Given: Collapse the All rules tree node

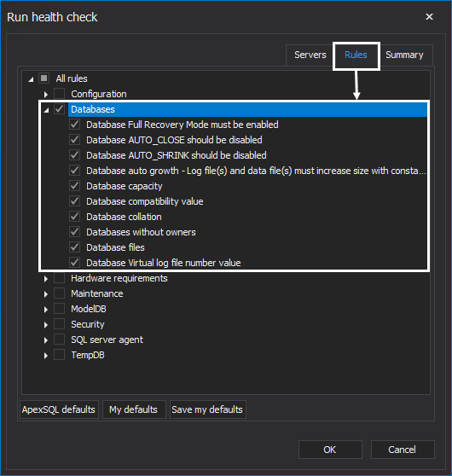Looking at the screenshot, I should click(31, 79).
